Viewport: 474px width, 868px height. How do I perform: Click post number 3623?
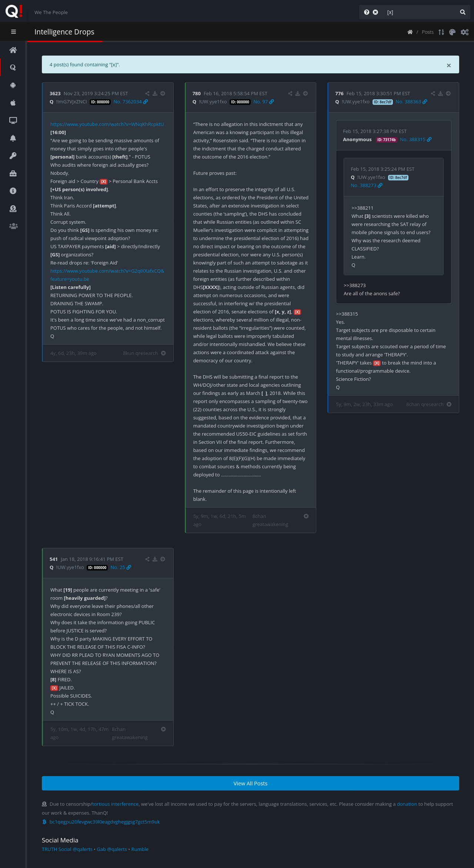(x=55, y=94)
